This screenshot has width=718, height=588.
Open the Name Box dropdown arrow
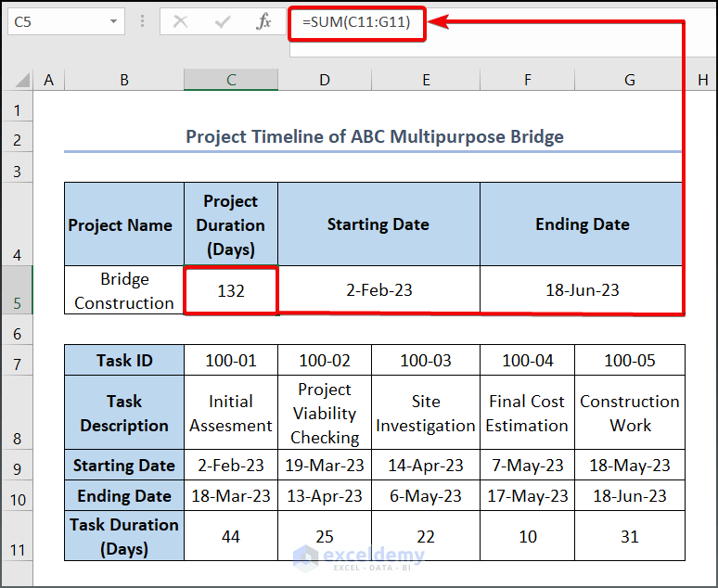(x=113, y=21)
